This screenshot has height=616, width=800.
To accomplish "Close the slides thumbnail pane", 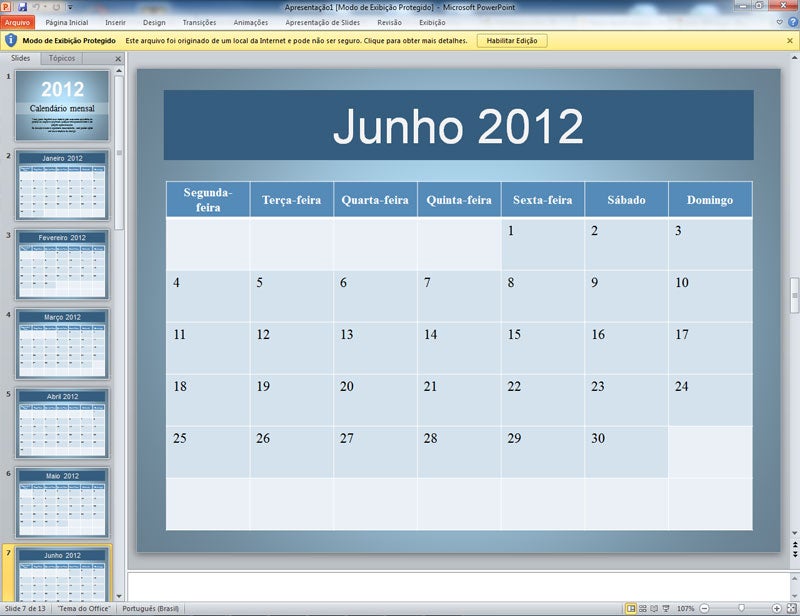I will (118, 59).
